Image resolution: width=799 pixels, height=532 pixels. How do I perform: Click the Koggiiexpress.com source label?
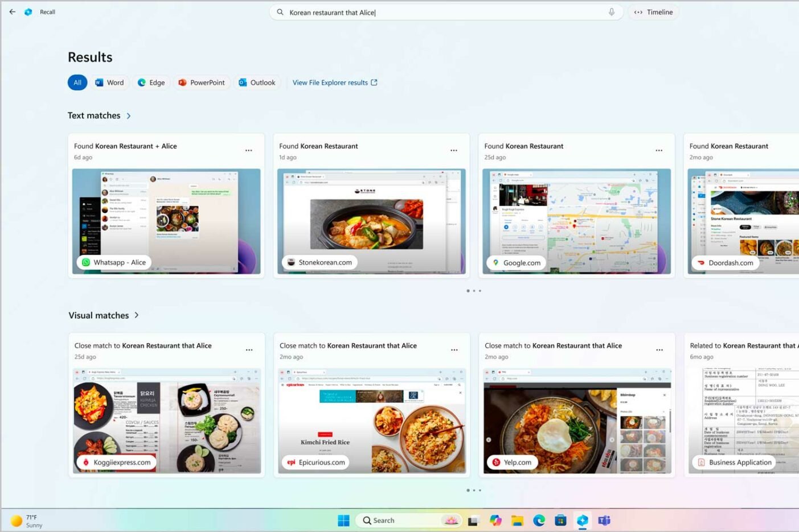pos(117,462)
